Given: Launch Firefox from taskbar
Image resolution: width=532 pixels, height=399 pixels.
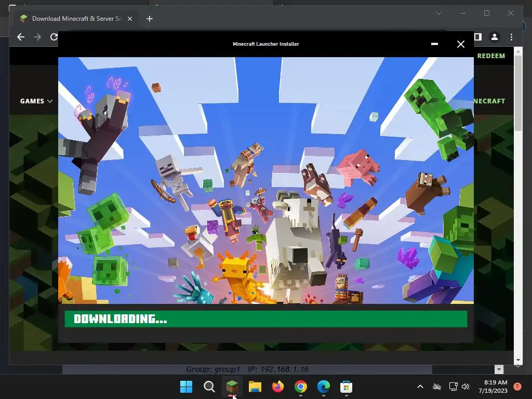Looking at the screenshot, I should coord(277,387).
